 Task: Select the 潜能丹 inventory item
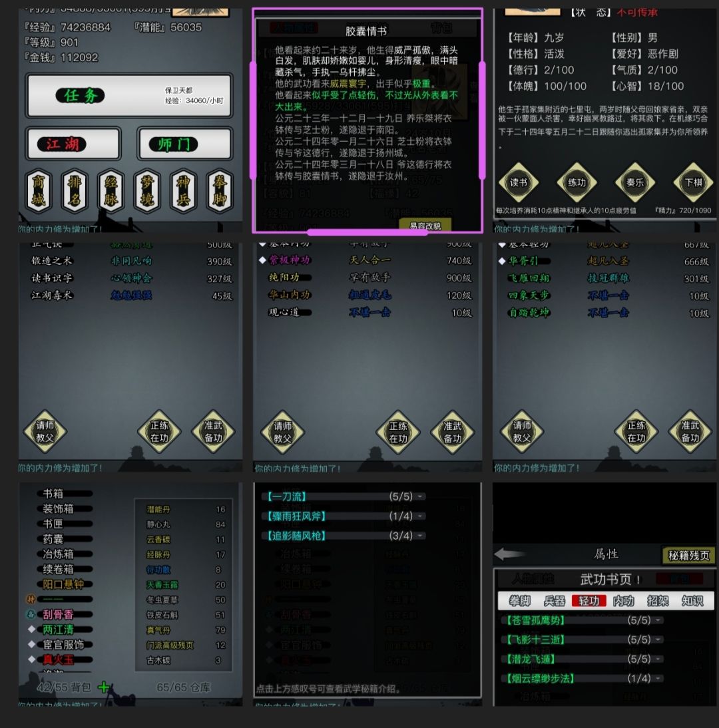(x=186, y=509)
